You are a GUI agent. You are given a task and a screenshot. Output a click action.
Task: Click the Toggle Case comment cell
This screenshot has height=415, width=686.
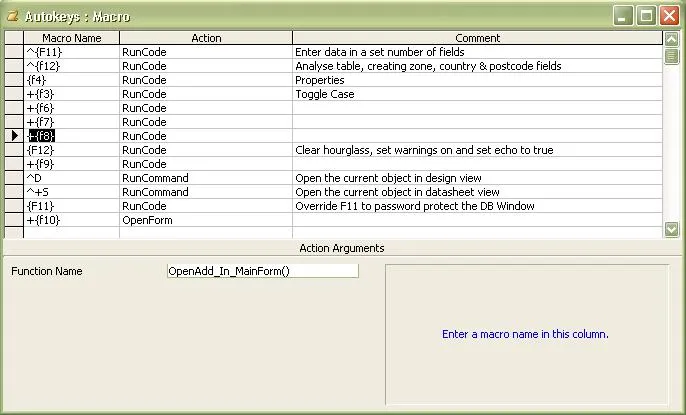(x=477, y=94)
